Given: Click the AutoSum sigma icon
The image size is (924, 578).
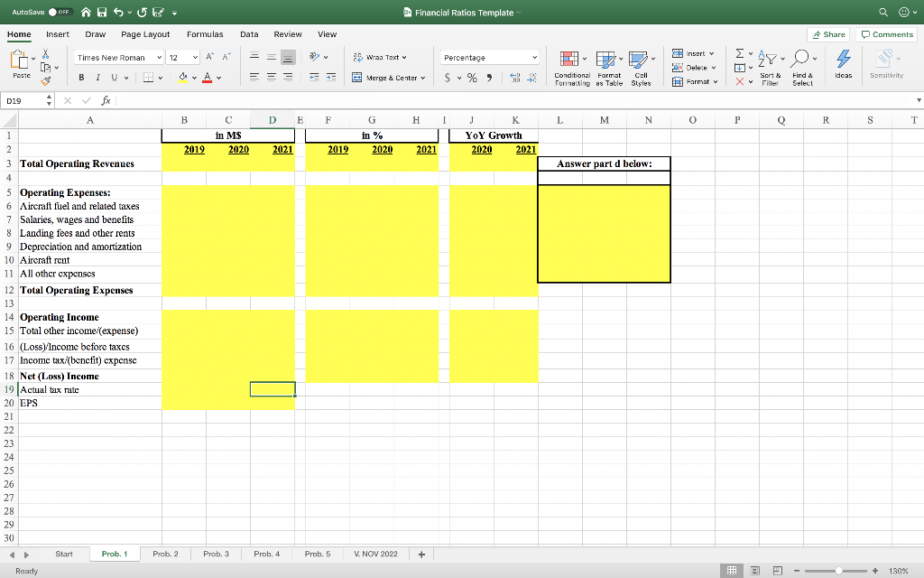Looking at the screenshot, I should tap(740, 53).
